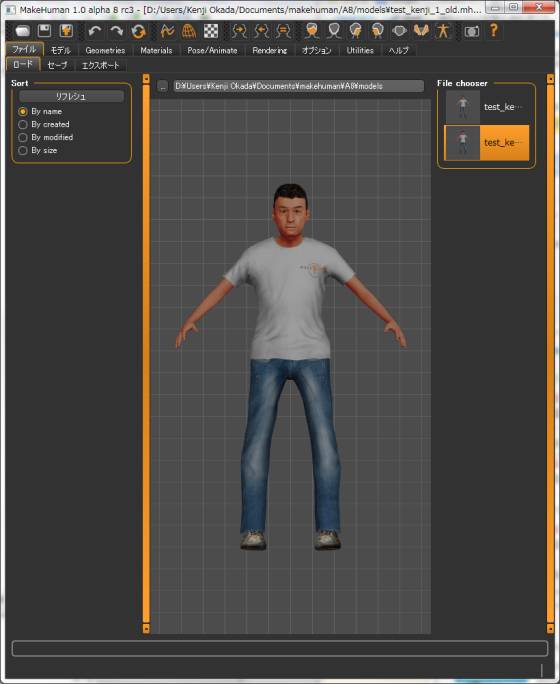The image size is (560, 684).
Task: Reset the model with the circular arrows icon
Action: 138,31
